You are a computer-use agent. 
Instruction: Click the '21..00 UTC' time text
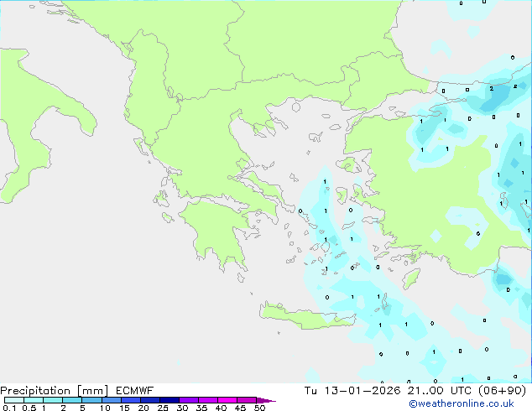click(x=440, y=391)
